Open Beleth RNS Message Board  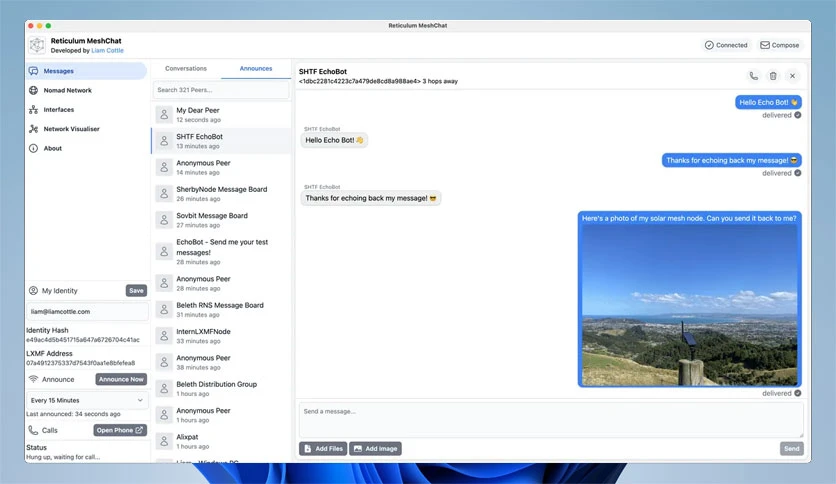221,310
